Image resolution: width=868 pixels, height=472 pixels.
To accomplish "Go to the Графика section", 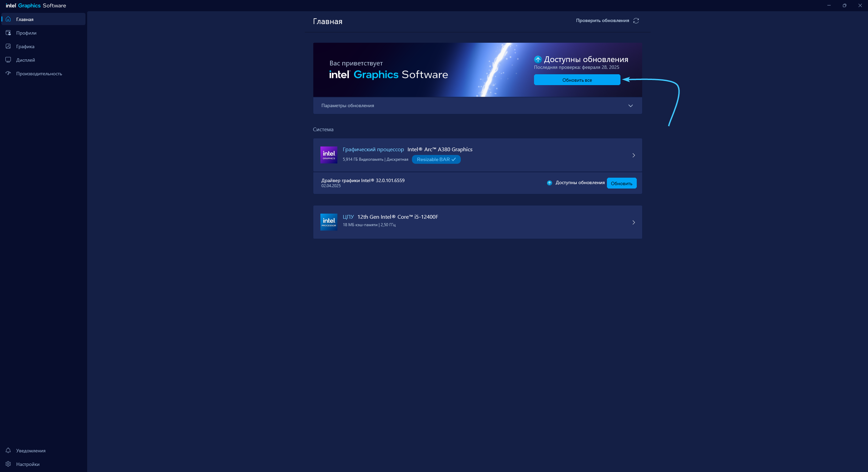I will pos(43,46).
